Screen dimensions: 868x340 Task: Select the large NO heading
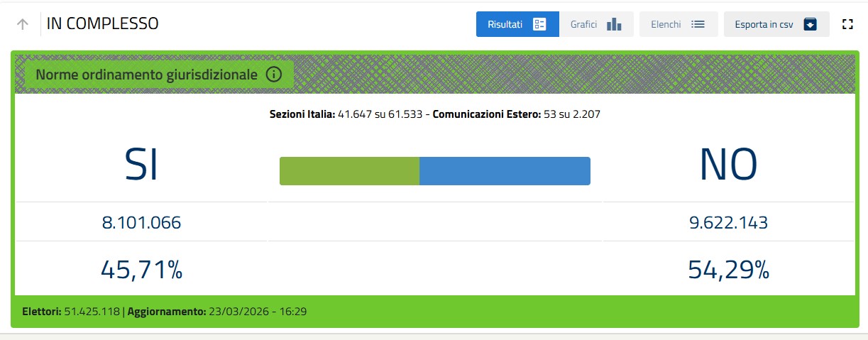(728, 165)
